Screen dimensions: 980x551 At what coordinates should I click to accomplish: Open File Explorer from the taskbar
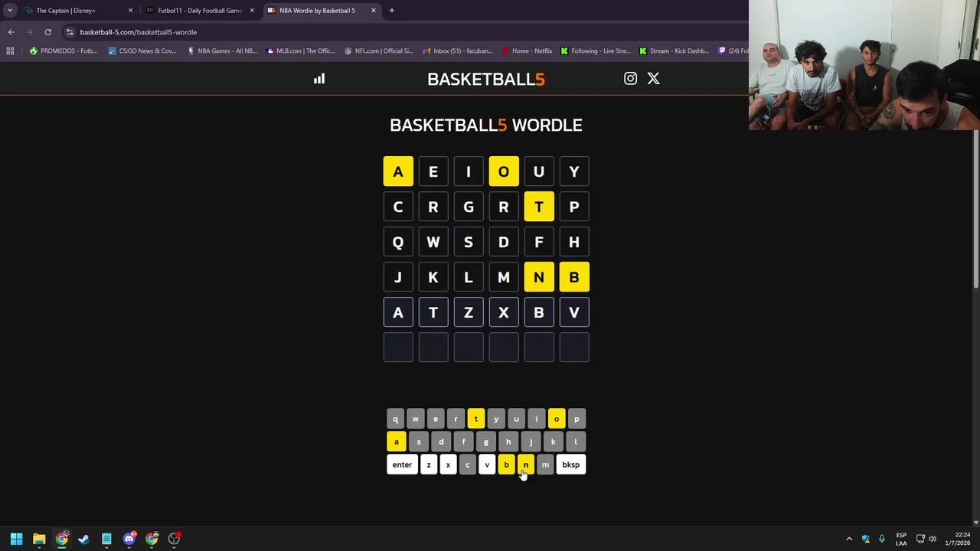coord(39,539)
